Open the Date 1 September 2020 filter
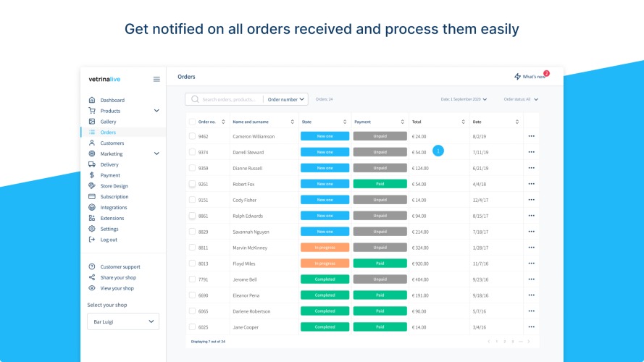The width and height of the screenshot is (644, 362). (464, 99)
